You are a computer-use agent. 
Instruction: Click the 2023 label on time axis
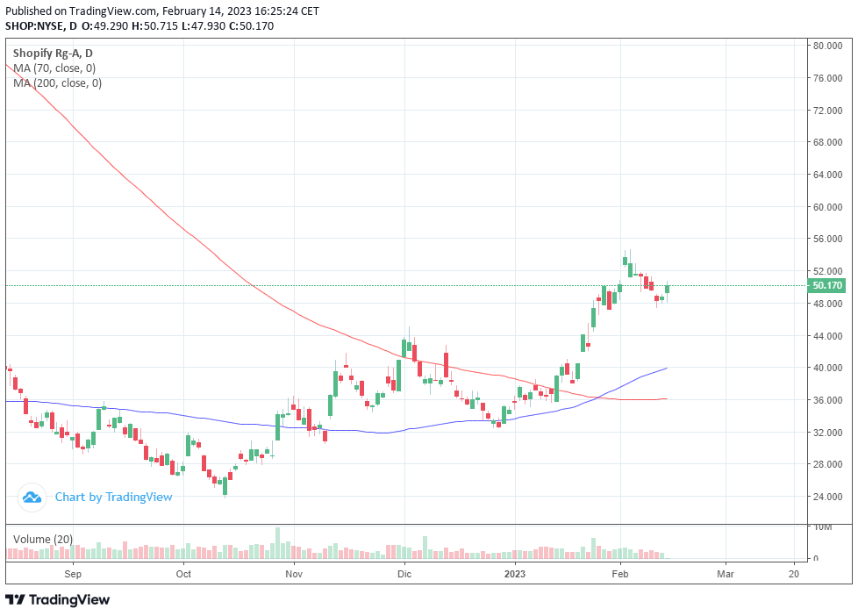tap(514, 574)
